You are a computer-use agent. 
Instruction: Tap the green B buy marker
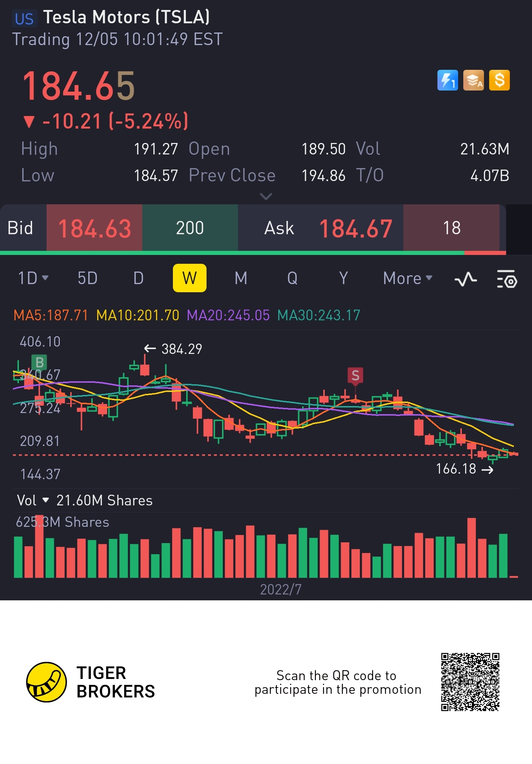point(39,362)
